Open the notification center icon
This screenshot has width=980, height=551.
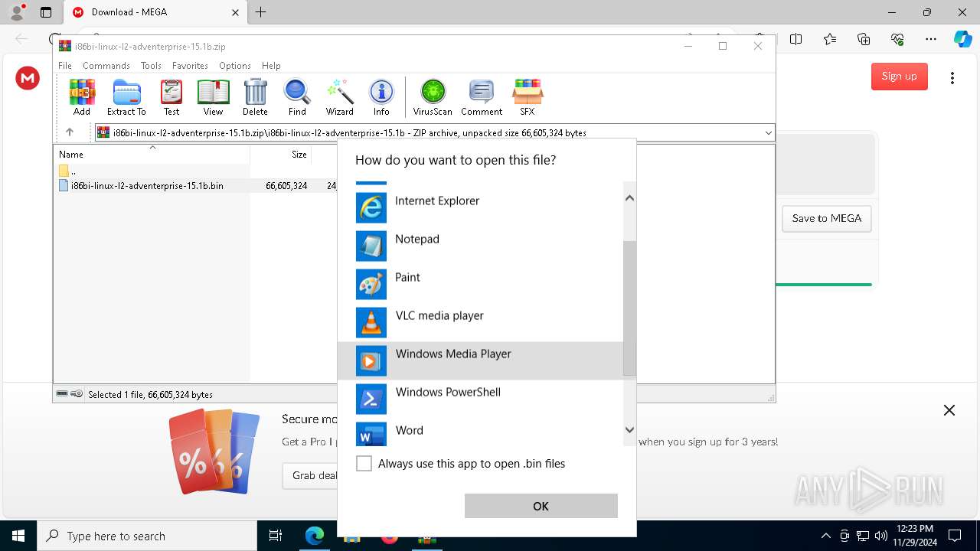point(955,536)
